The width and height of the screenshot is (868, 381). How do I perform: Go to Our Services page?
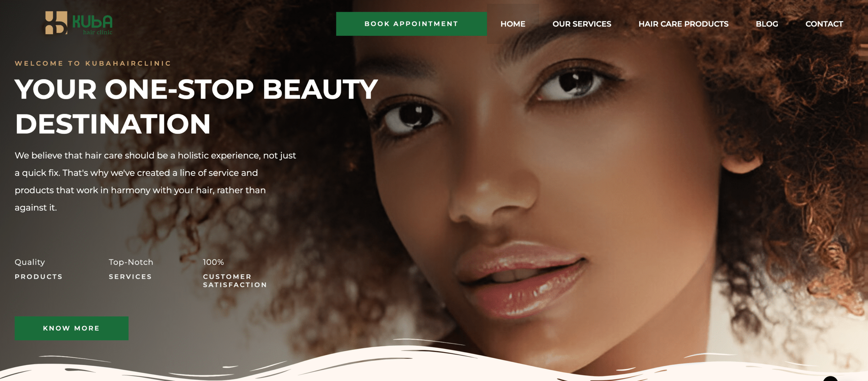(x=582, y=24)
